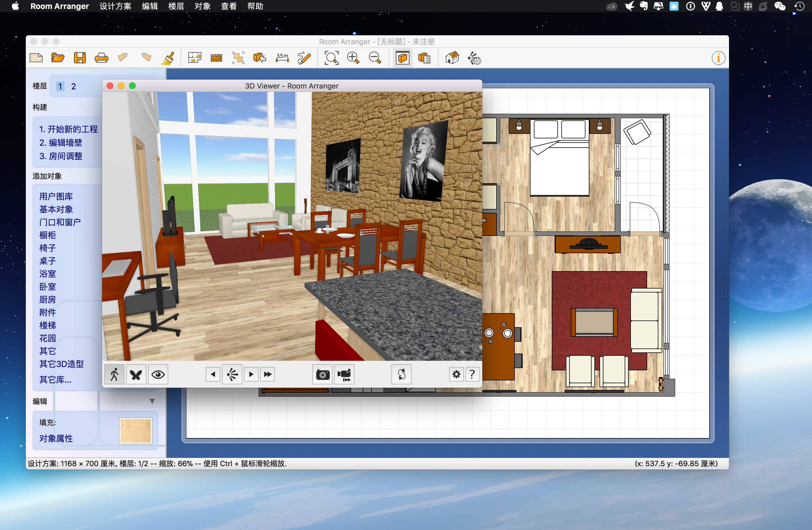812x530 pixels.
Task: Click the Redo arrow icon
Action: click(x=146, y=57)
